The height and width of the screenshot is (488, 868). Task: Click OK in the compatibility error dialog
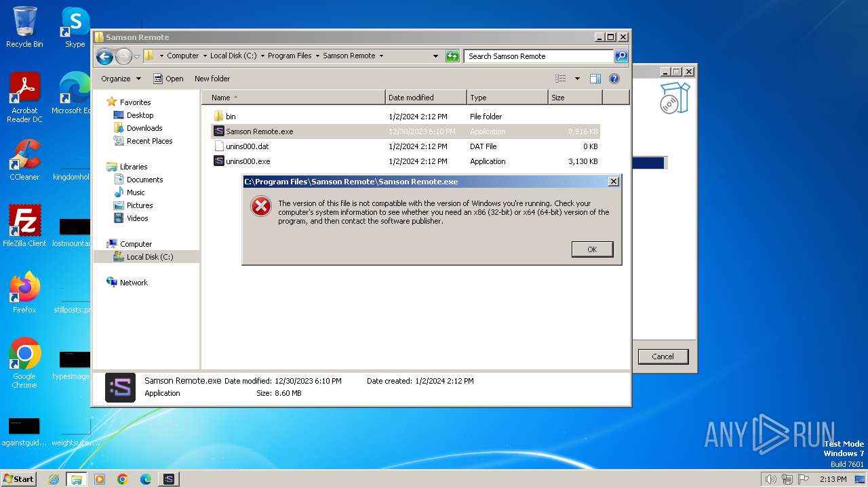click(x=592, y=249)
